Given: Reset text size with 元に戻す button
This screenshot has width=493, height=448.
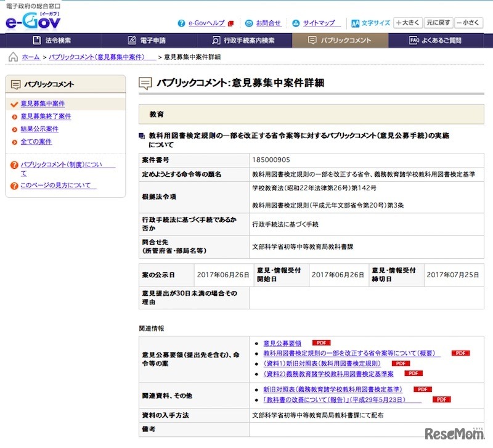Looking at the screenshot, I should (438, 23).
